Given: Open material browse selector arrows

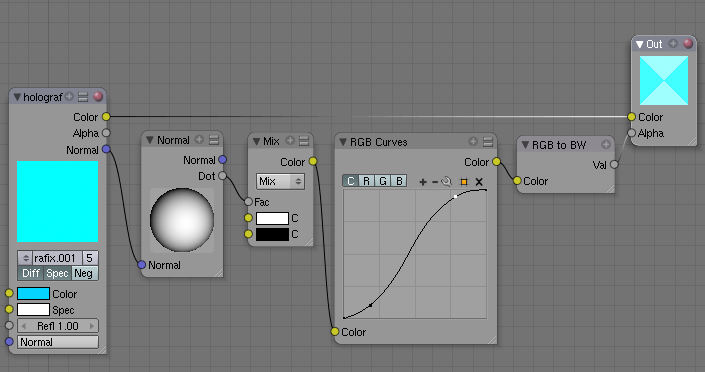Looking at the screenshot, I should [25, 258].
